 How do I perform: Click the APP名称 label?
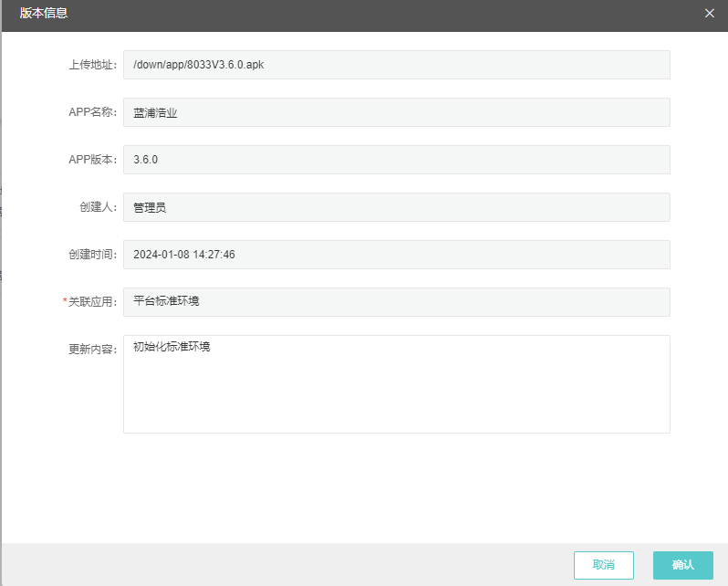(x=92, y=112)
